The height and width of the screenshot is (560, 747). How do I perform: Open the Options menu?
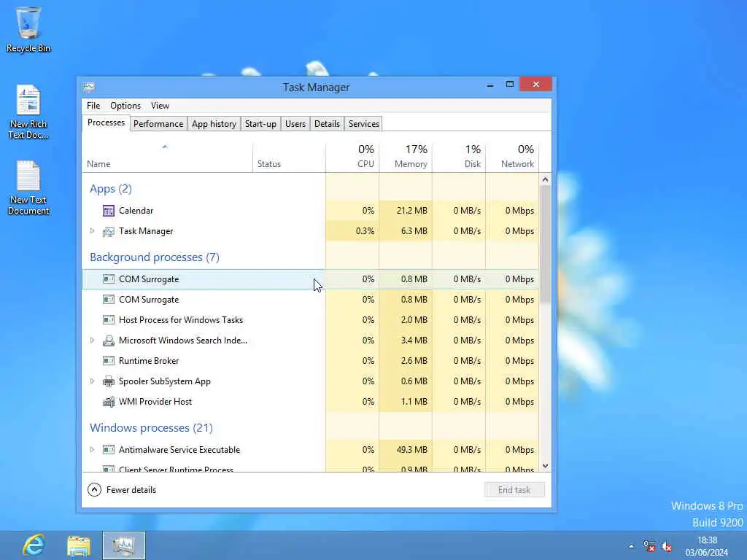125,106
